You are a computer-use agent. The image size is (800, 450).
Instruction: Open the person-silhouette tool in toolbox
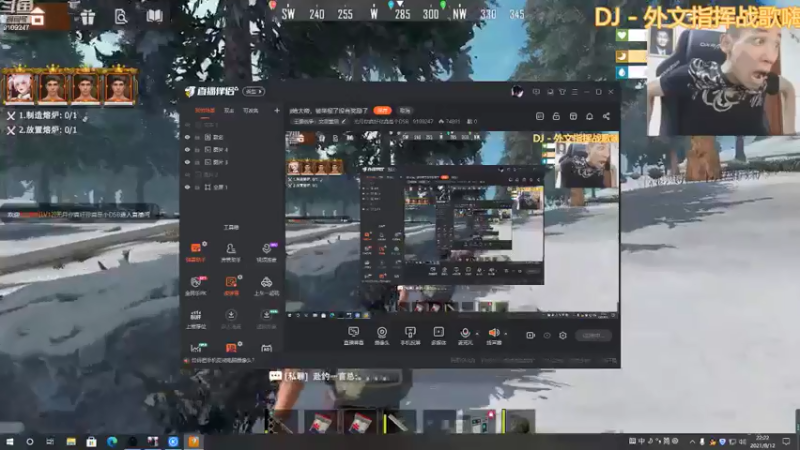pos(231,253)
